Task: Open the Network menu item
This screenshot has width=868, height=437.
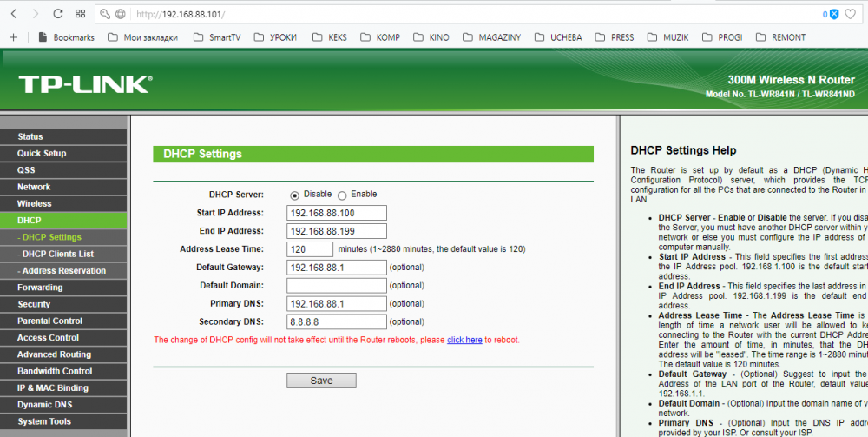Action: point(63,187)
